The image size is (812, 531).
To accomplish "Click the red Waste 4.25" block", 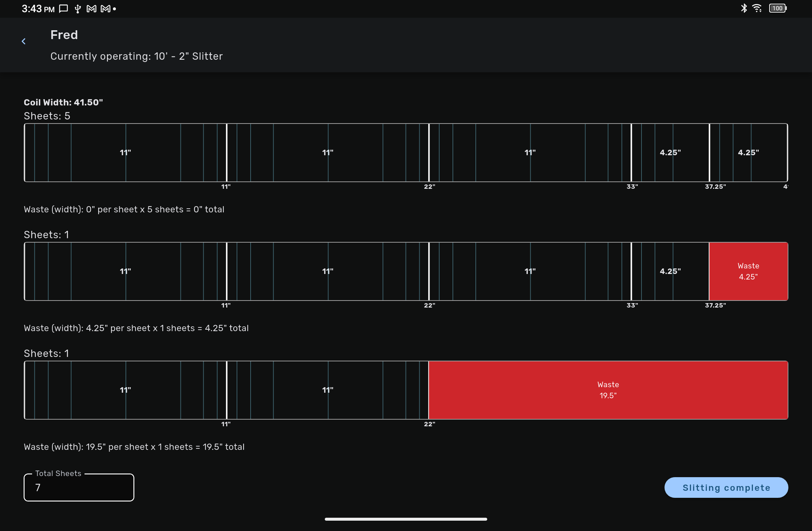I will pos(748,271).
